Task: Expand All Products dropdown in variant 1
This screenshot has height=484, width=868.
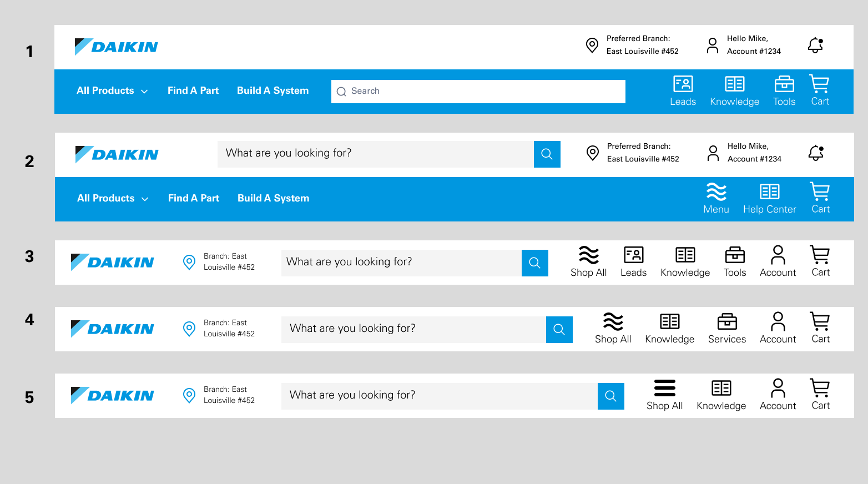Action: pos(112,90)
